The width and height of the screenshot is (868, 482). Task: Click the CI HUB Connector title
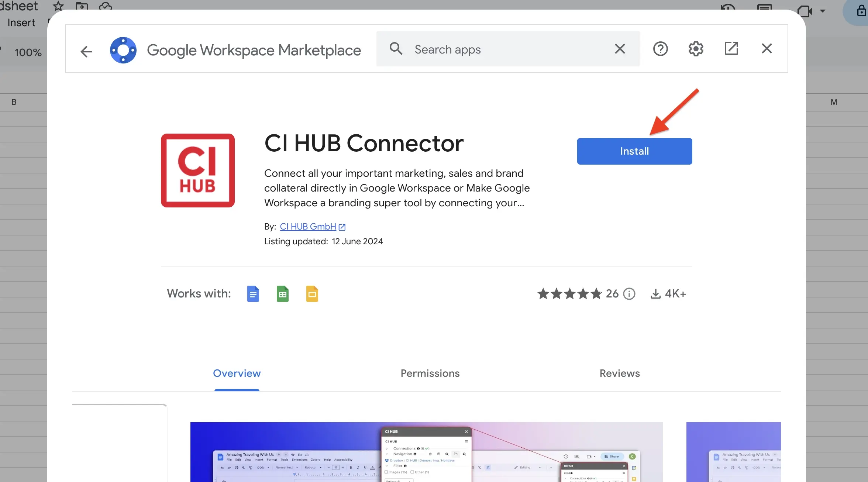[x=364, y=143]
